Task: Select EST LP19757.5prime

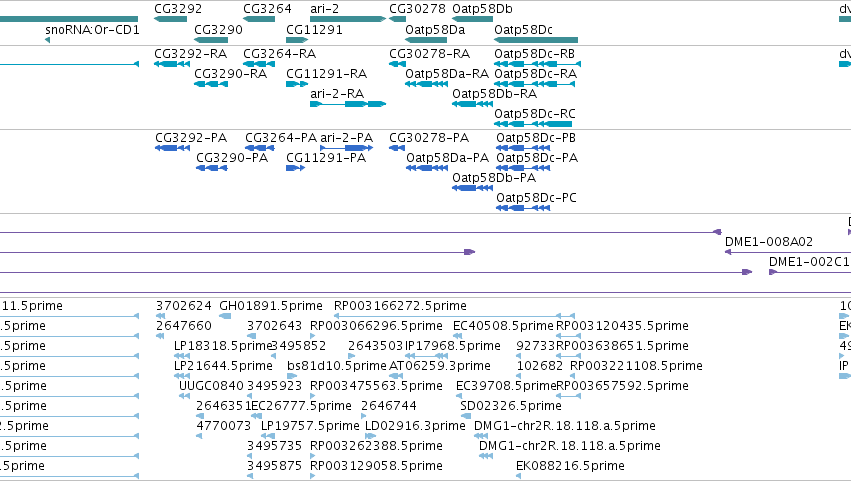Action: (x=310, y=427)
